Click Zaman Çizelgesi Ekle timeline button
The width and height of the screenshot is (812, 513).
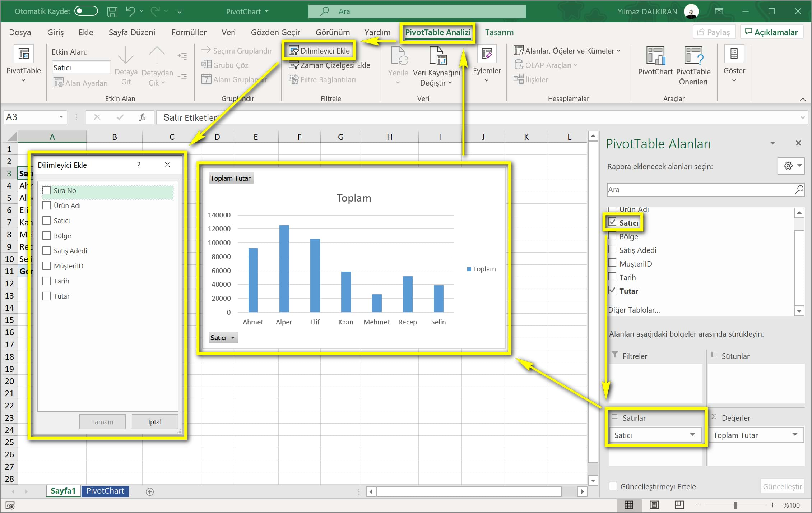pos(329,65)
